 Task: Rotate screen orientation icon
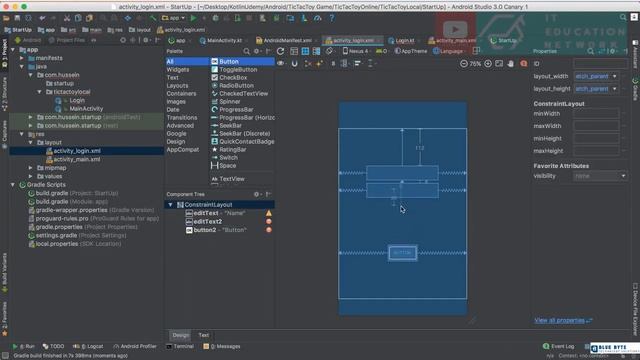coord(329,51)
